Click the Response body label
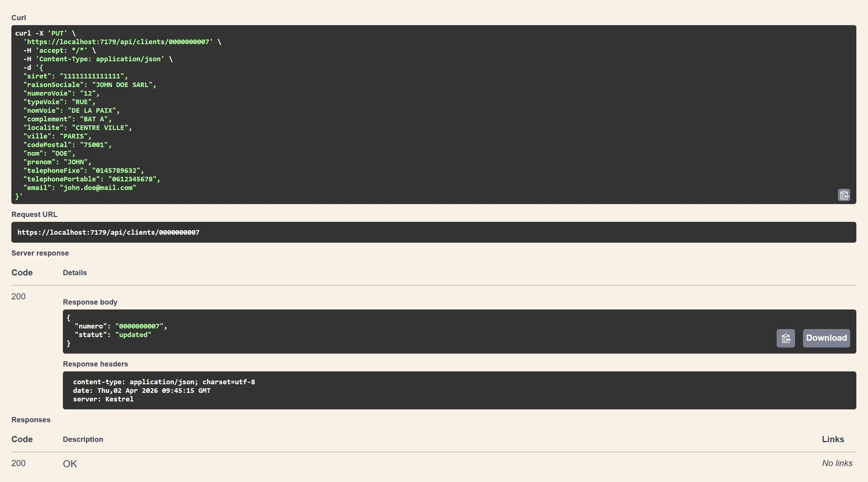Screen dimensions: 868x482 pyautogui.click(x=90, y=302)
